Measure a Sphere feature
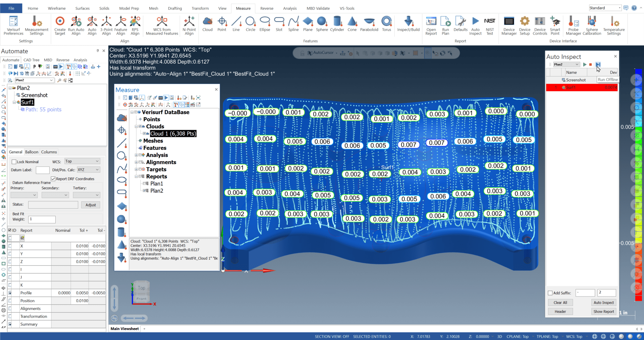The height and width of the screenshot is (340, 644). tap(322, 24)
